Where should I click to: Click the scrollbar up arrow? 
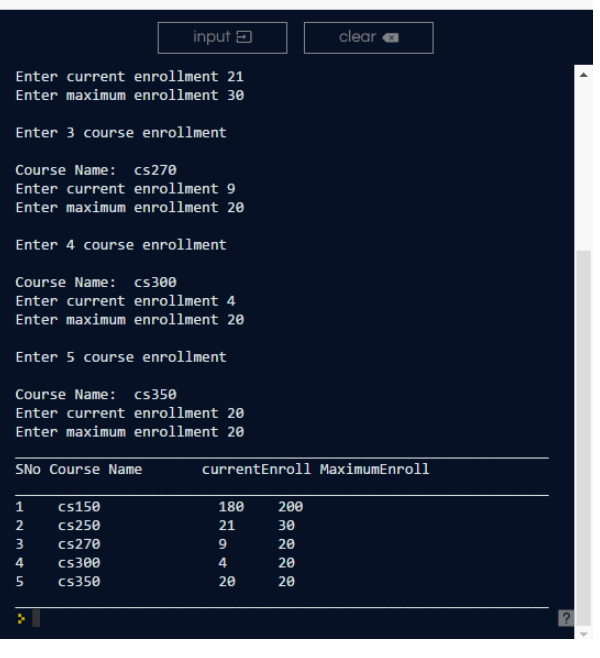point(585,75)
